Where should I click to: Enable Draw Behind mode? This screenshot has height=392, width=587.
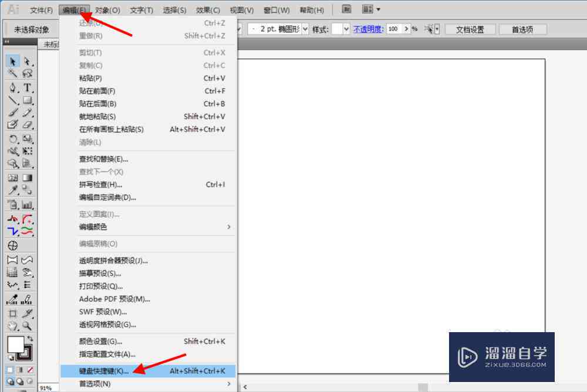tap(20, 381)
